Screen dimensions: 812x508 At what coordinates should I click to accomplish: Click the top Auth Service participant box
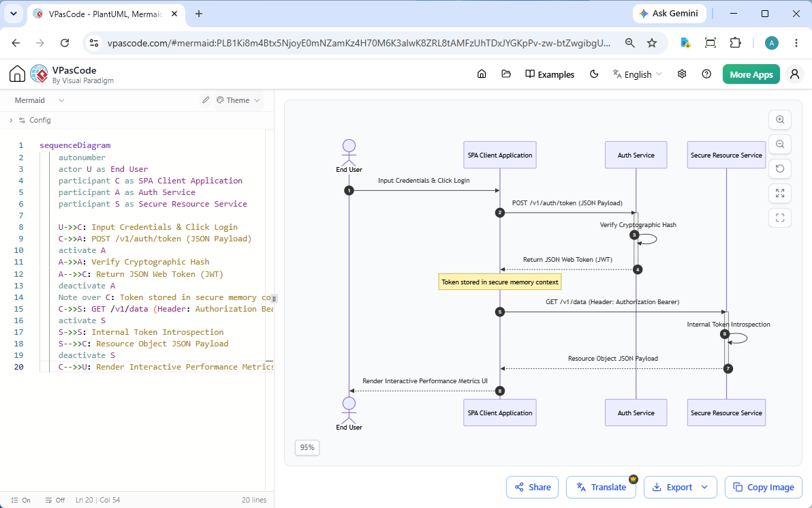[x=636, y=155]
